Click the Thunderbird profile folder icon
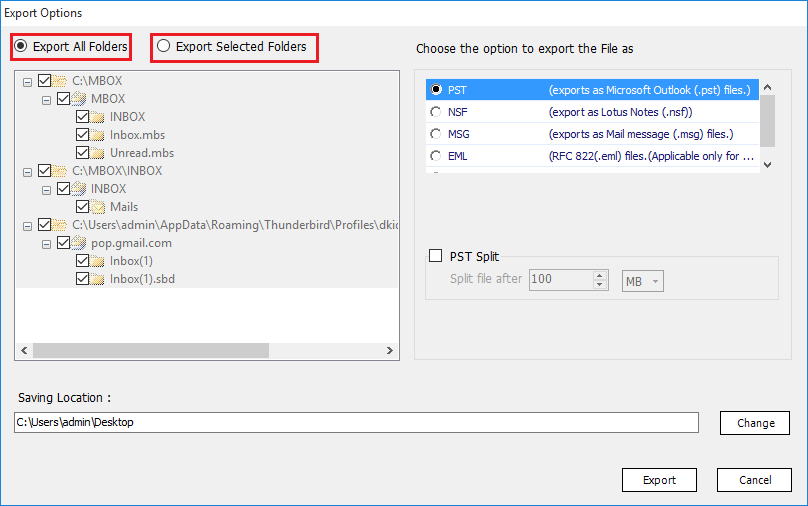 pyautogui.click(x=60, y=225)
